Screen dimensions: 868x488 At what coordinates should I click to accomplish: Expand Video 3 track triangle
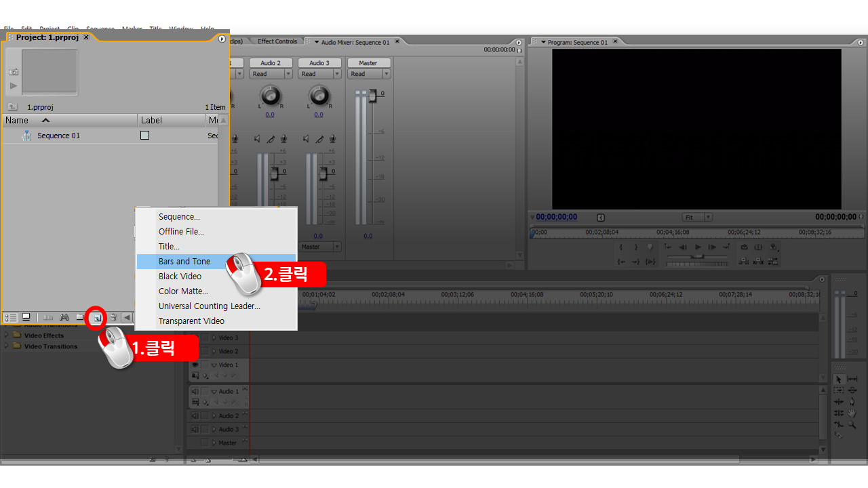(214, 338)
